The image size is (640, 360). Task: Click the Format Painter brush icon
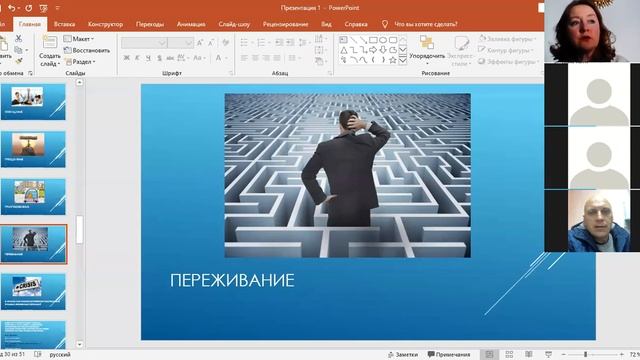(18, 61)
